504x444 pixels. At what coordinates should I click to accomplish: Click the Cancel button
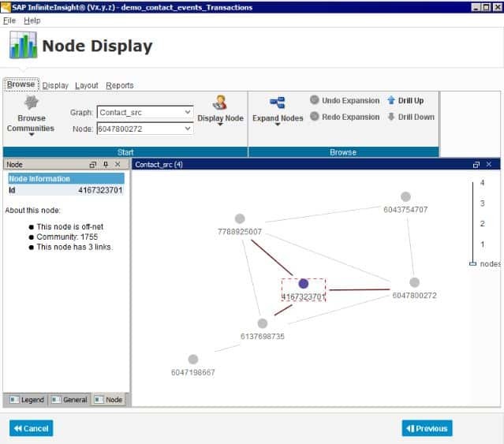coord(32,428)
